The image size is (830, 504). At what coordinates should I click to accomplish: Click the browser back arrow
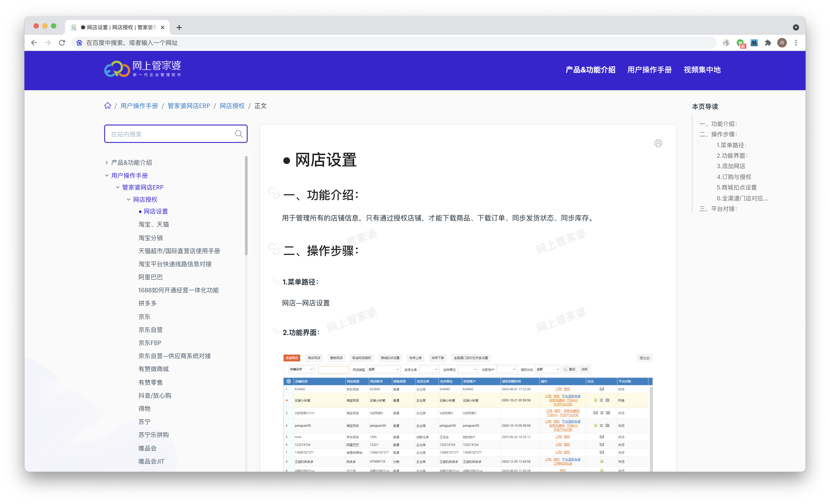pos(34,43)
